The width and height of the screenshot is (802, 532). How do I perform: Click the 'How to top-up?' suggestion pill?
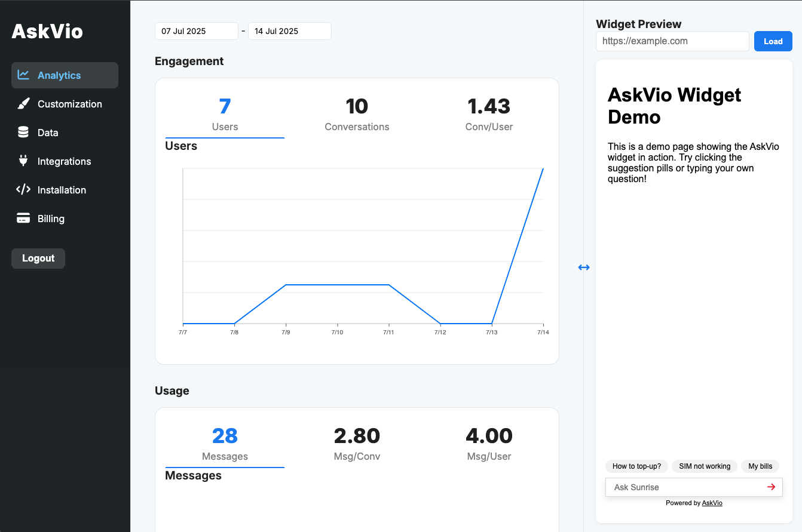[636, 466]
